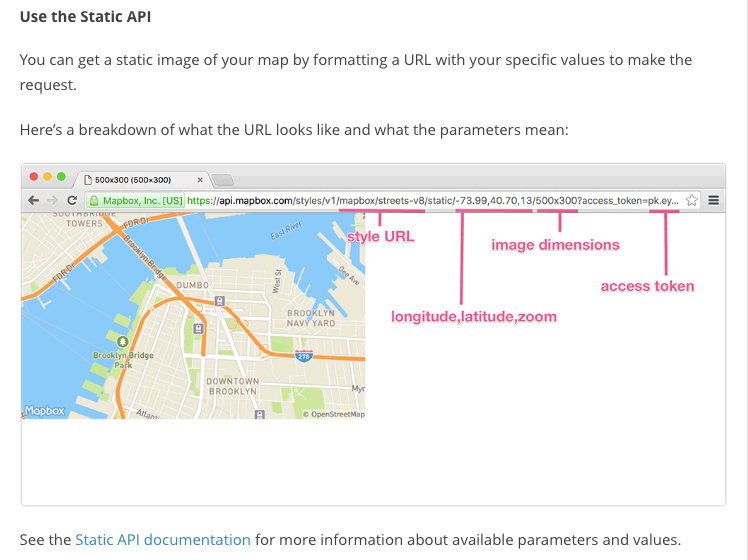Image resolution: width=748 pixels, height=560 pixels.
Task: Click the address bar URL field
Action: 392,200
